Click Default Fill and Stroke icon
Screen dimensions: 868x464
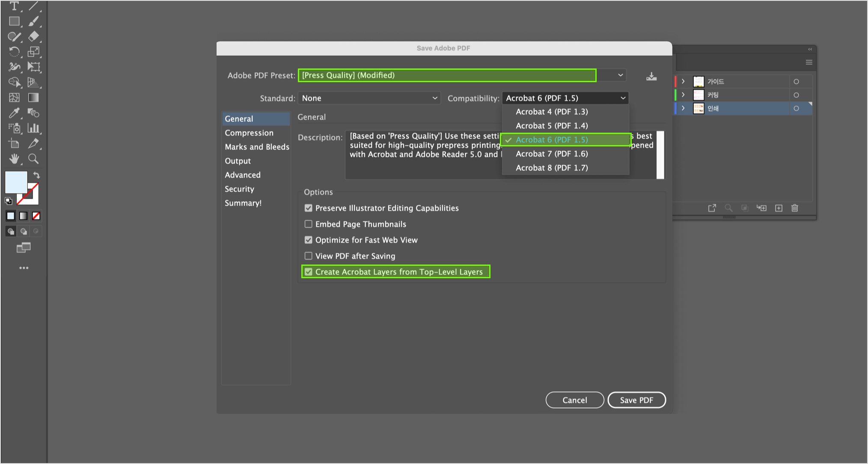point(9,201)
